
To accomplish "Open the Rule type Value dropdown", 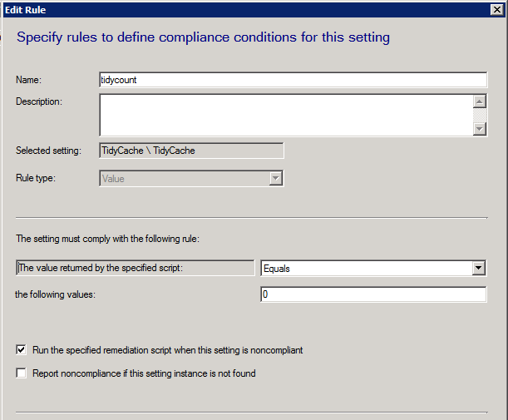I will tap(185, 178).
